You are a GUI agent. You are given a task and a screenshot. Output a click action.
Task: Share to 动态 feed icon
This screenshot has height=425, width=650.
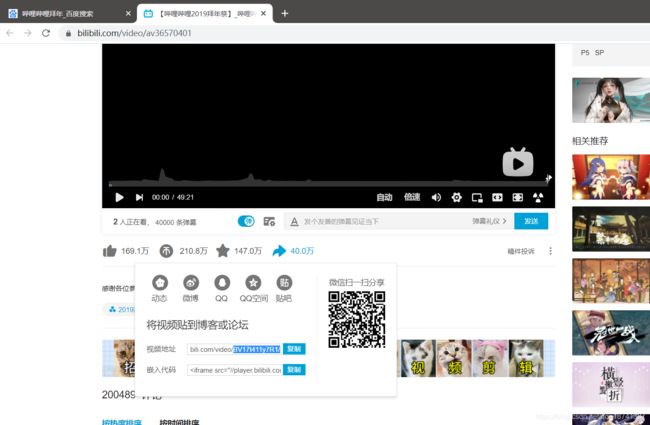[160, 283]
